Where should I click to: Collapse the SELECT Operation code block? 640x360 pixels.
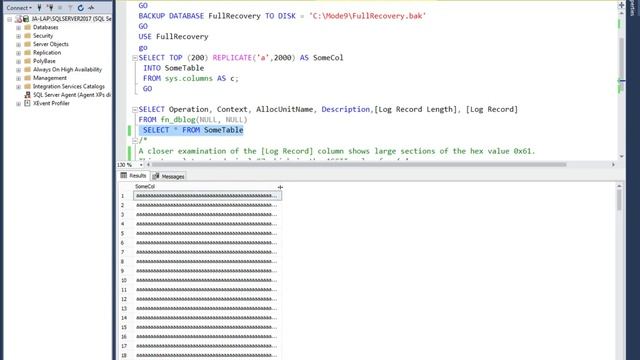[x=135, y=109]
